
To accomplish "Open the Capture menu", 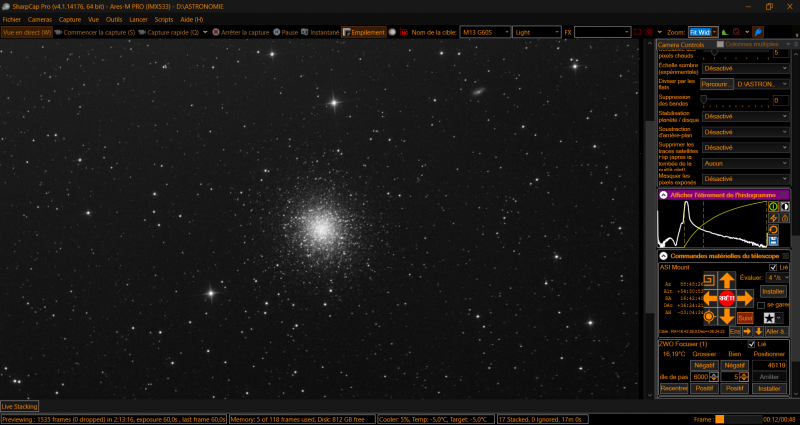I will tap(70, 19).
